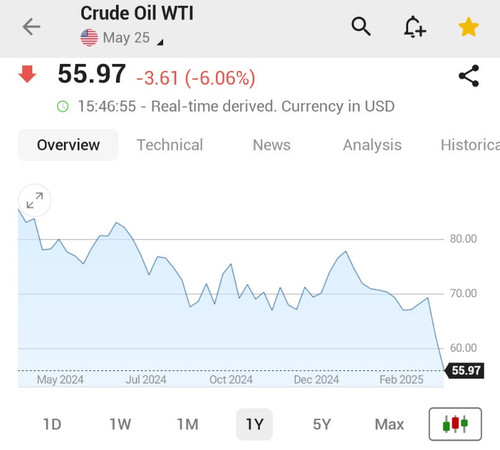Select the Historical tab
Screen dimensions: 500x450
470,145
